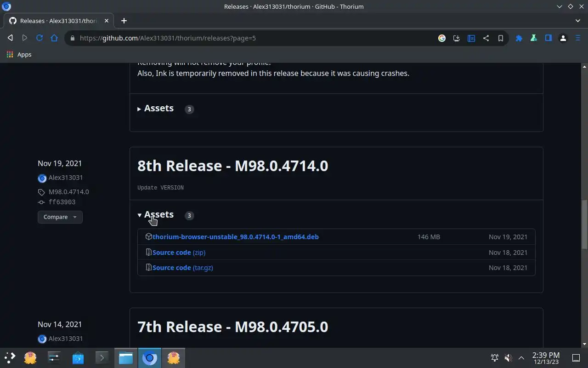Image resolution: width=588 pixels, height=368 pixels.
Task: Click the 'Nov 14, 2021' date in sidebar
Action: tap(60, 324)
